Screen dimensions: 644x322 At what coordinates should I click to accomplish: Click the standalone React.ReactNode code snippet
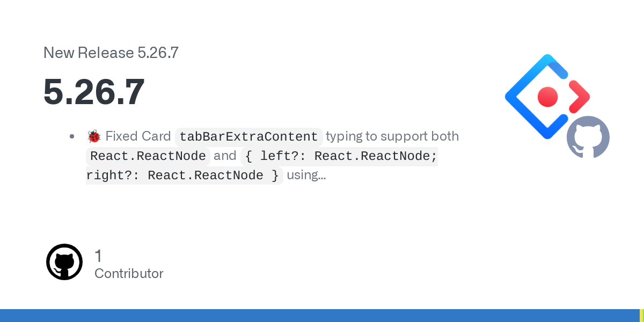148,156
